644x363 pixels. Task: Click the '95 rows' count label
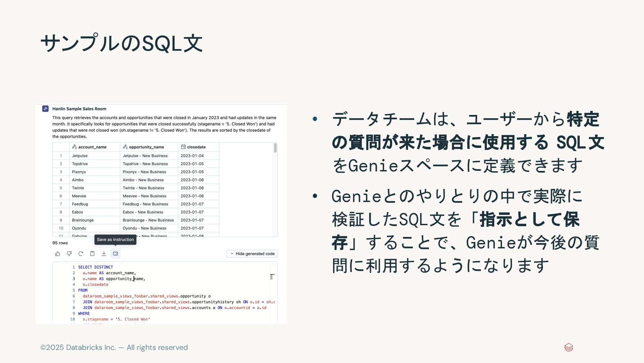click(x=60, y=243)
